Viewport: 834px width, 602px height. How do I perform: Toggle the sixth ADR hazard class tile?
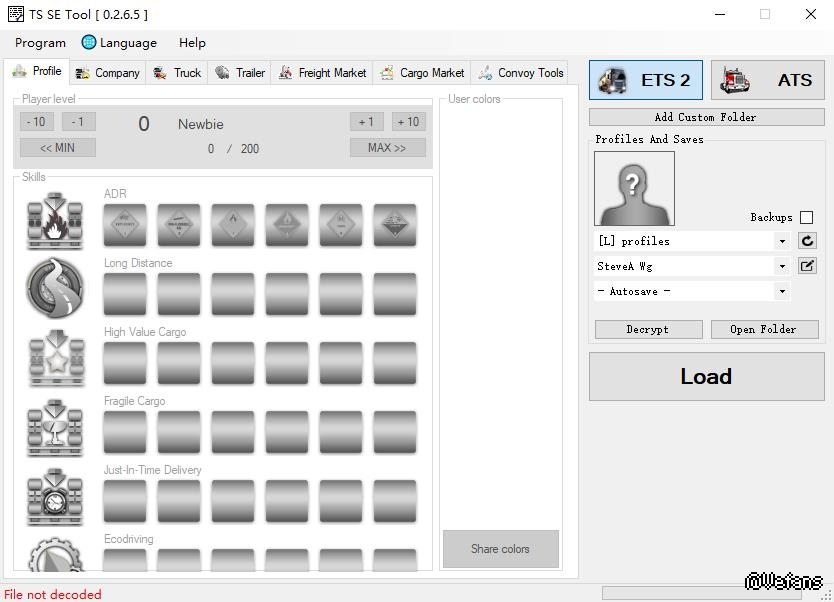(395, 225)
